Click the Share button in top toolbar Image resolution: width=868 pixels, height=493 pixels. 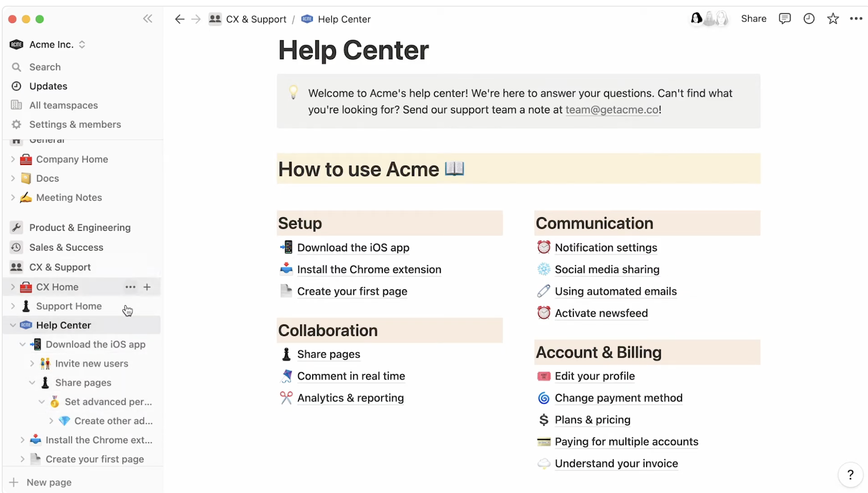point(753,19)
